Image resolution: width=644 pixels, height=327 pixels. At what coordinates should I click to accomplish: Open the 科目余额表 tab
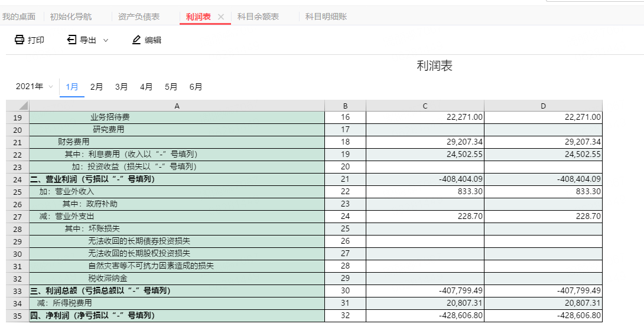258,17
